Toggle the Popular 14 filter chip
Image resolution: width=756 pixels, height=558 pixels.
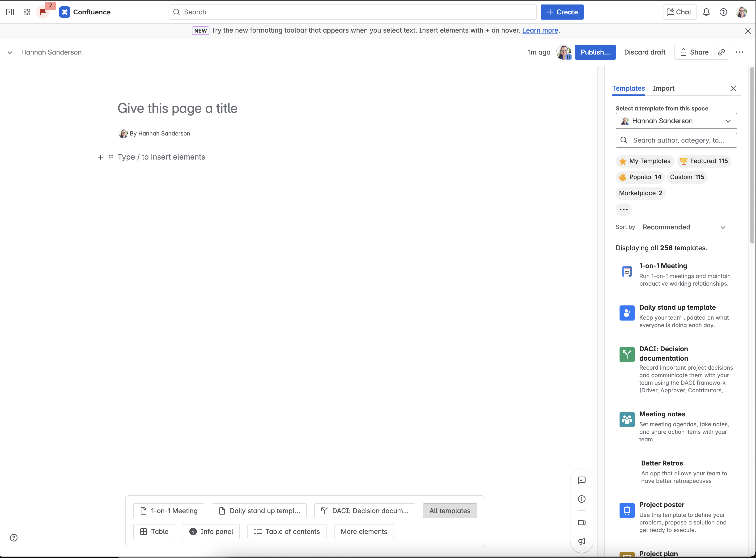pos(640,177)
